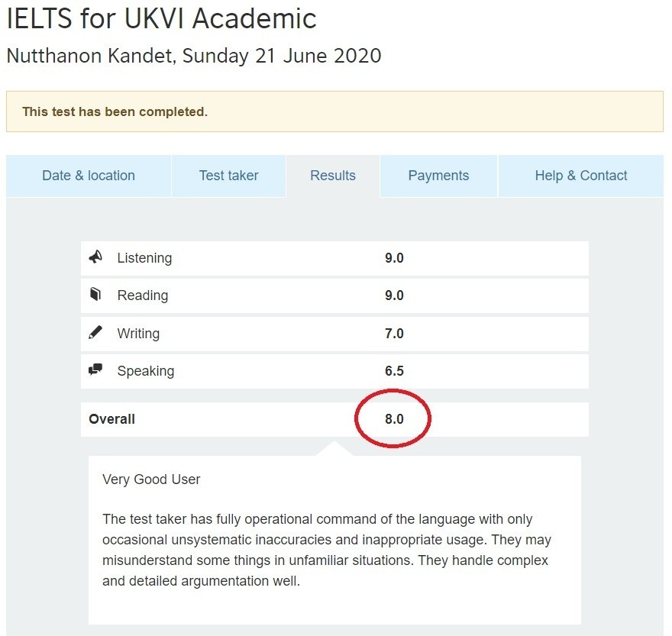The height and width of the screenshot is (636, 672).
Task: Go to Help & Contact tab
Action: tap(581, 176)
